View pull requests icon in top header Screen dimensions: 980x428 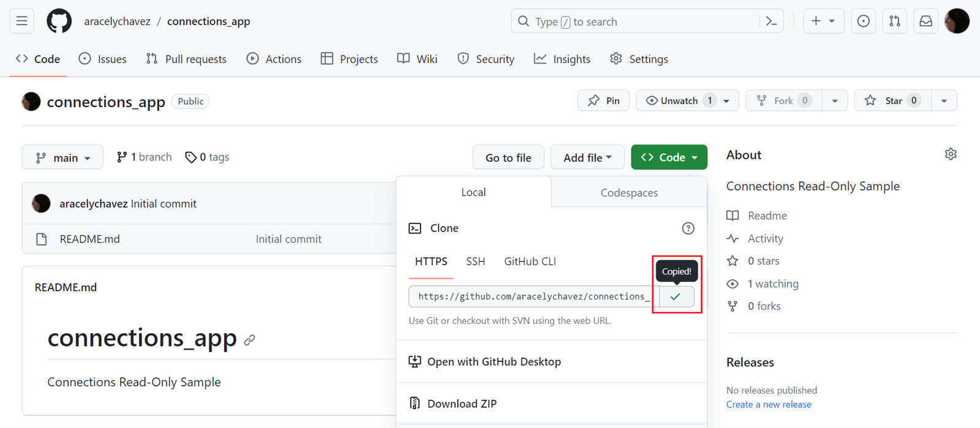tap(894, 21)
